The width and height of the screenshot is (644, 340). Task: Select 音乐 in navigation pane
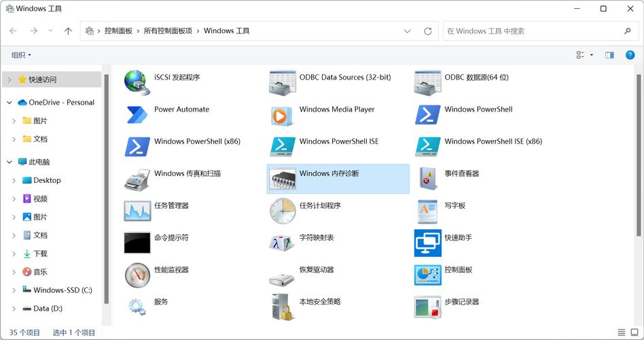[40, 272]
